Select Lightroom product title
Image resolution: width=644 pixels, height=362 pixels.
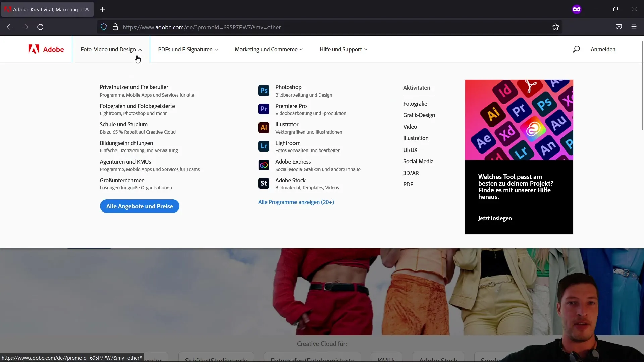[x=288, y=143]
